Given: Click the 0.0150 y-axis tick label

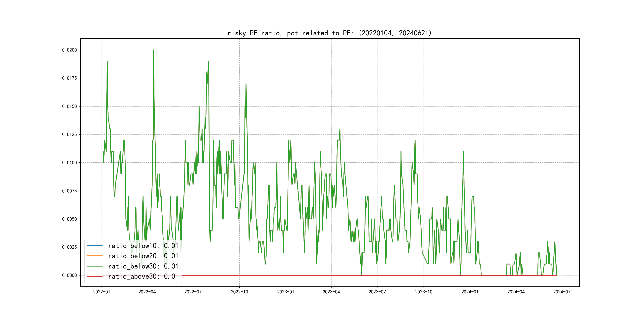Looking at the screenshot, I should (x=70, y=106).
